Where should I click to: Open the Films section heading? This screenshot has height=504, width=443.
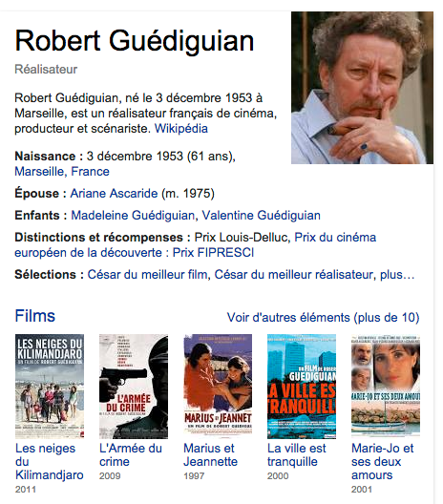tap(35, 316)
